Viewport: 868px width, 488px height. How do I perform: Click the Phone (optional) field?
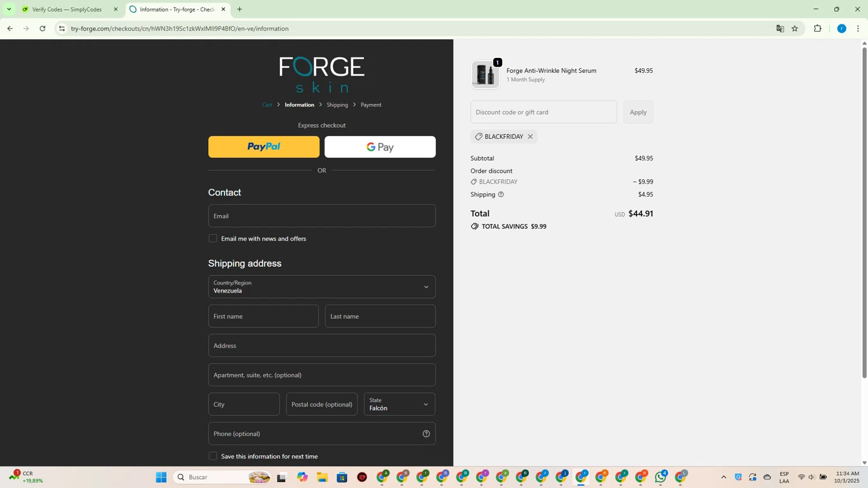322,434
